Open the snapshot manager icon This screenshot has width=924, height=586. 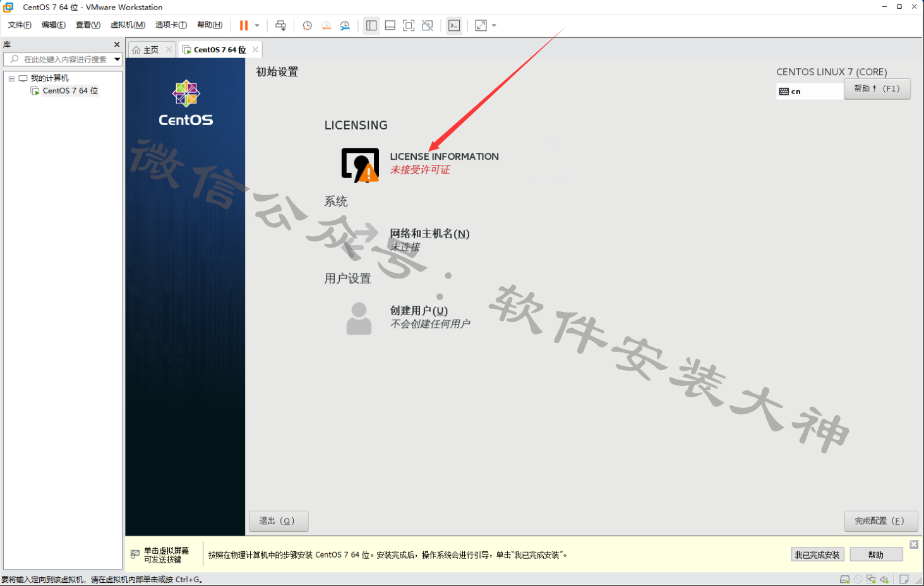click(x=345, y=25)
